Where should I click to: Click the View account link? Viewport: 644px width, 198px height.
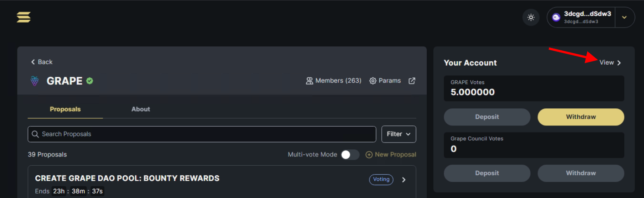click(x=610, y=63)
